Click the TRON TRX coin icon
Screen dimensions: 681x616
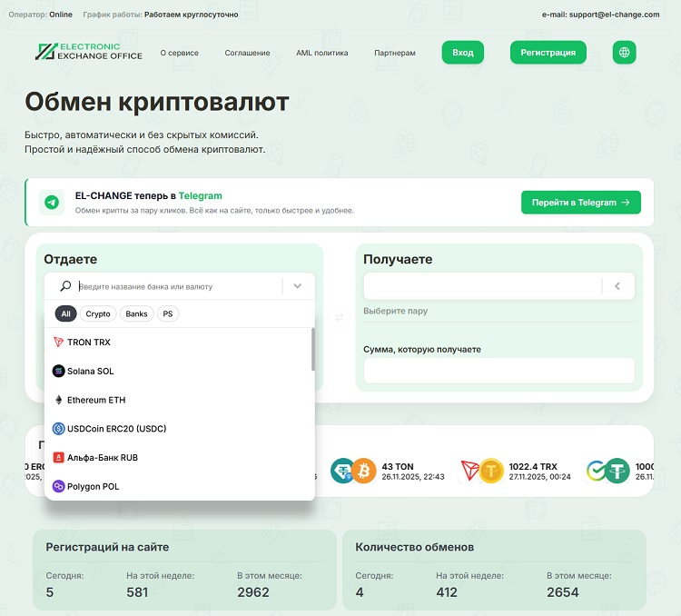tap(59, 343)
